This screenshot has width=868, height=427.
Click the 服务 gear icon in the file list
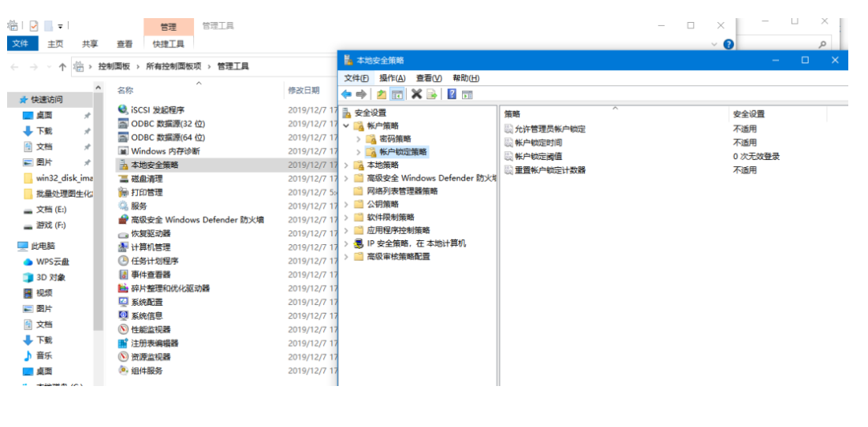124,206
